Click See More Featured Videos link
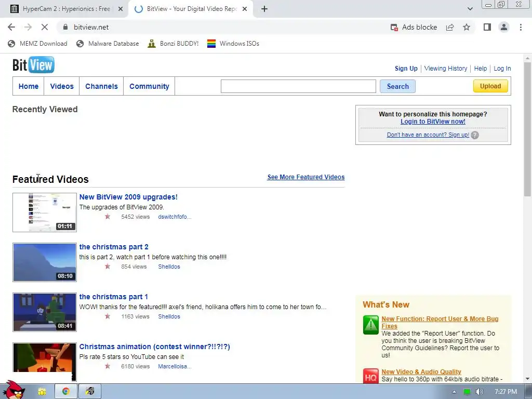 305,177
